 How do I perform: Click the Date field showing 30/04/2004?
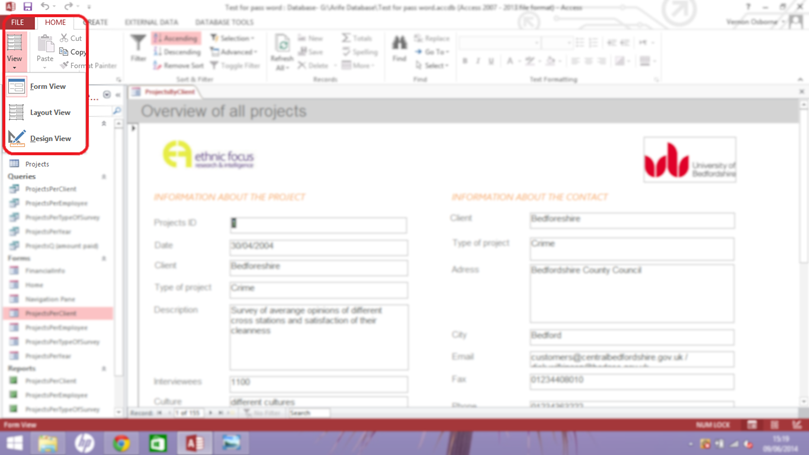tap(318, 247)
